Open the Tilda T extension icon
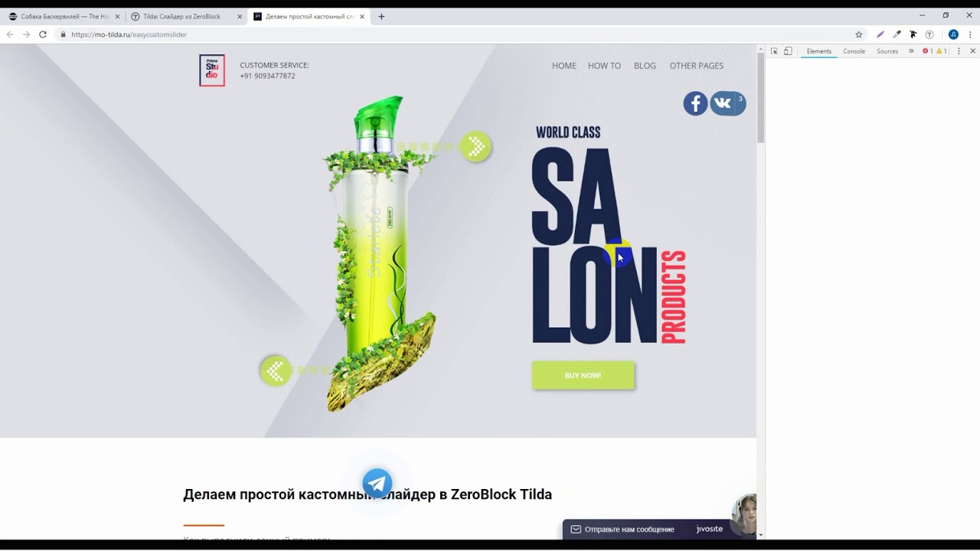This screenshot has height=551, width=980. click(929, 34)
